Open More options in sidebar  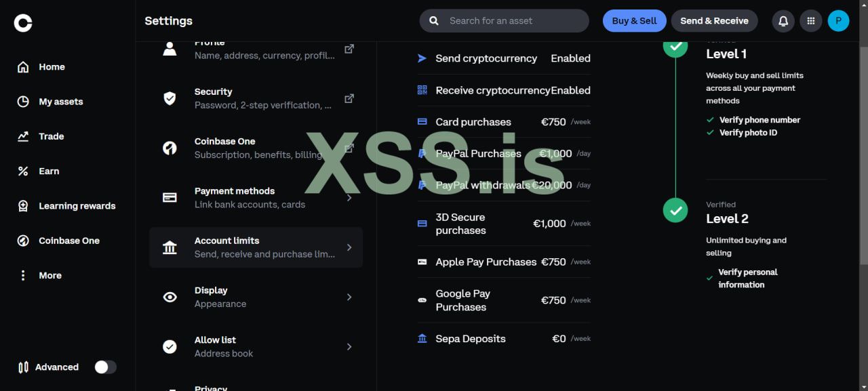tap(50, 276)
